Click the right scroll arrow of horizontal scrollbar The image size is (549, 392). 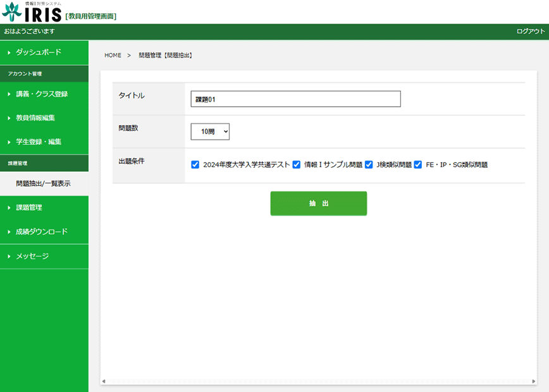(x=534, y=381)
